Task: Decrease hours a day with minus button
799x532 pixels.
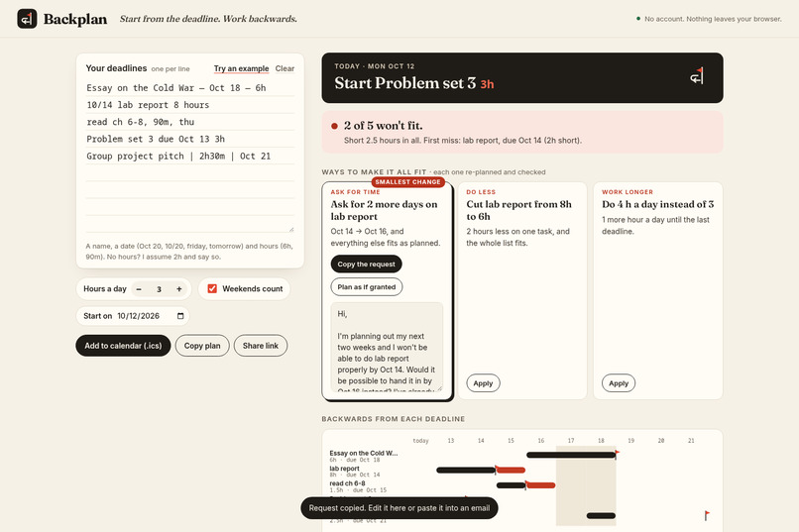Action: point(139,289)
